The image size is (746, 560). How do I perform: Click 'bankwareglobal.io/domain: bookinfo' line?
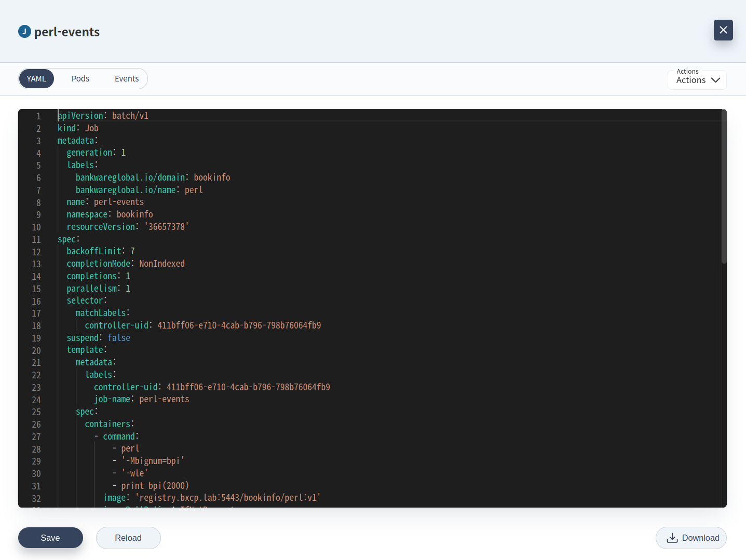point(153,177)
